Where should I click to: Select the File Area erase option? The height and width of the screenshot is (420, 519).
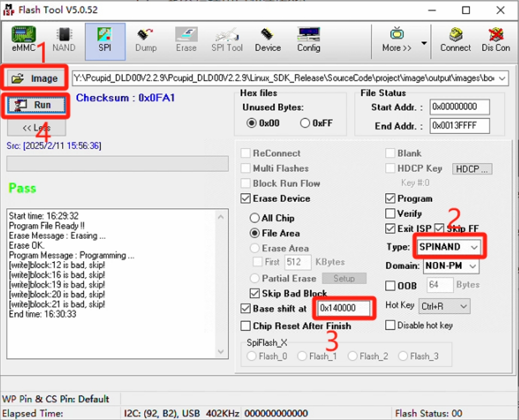click(x=255, y=233)
